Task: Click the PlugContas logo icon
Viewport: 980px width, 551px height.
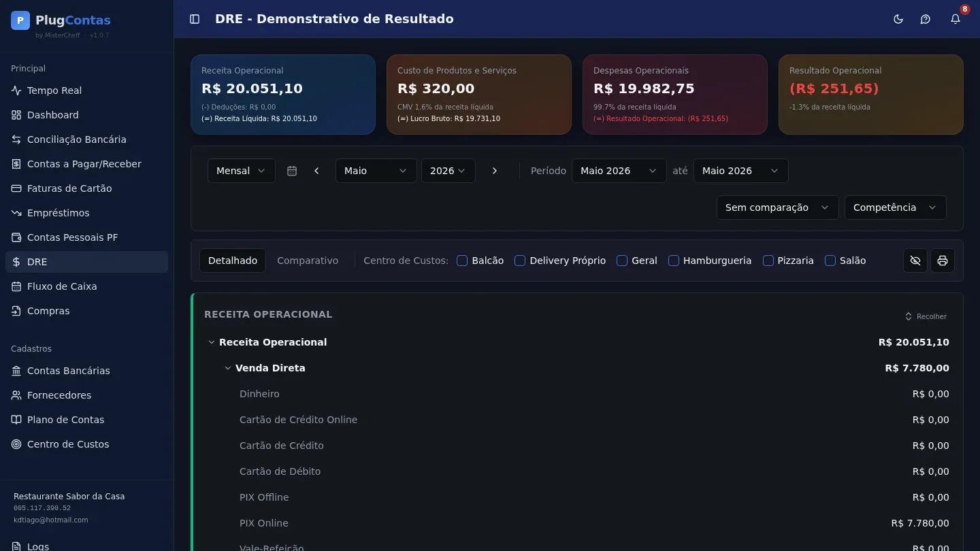Action: tap(20, 20)
